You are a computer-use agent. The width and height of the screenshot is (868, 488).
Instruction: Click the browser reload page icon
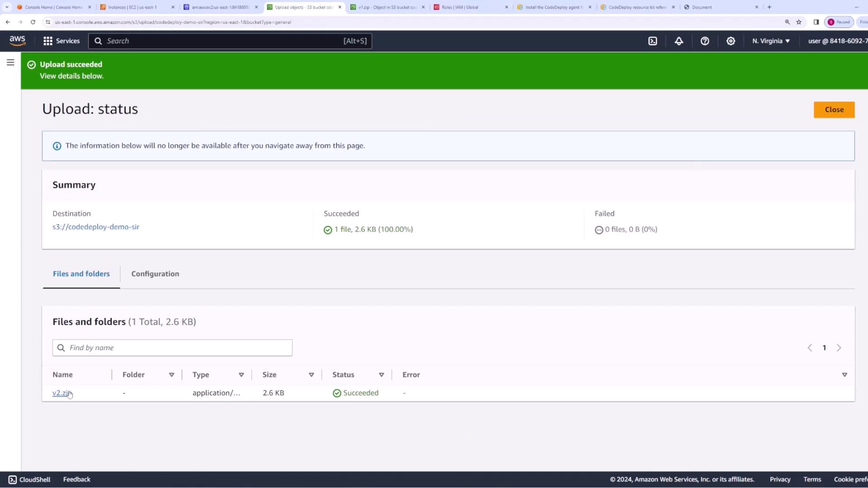click(x=33, y=22)
